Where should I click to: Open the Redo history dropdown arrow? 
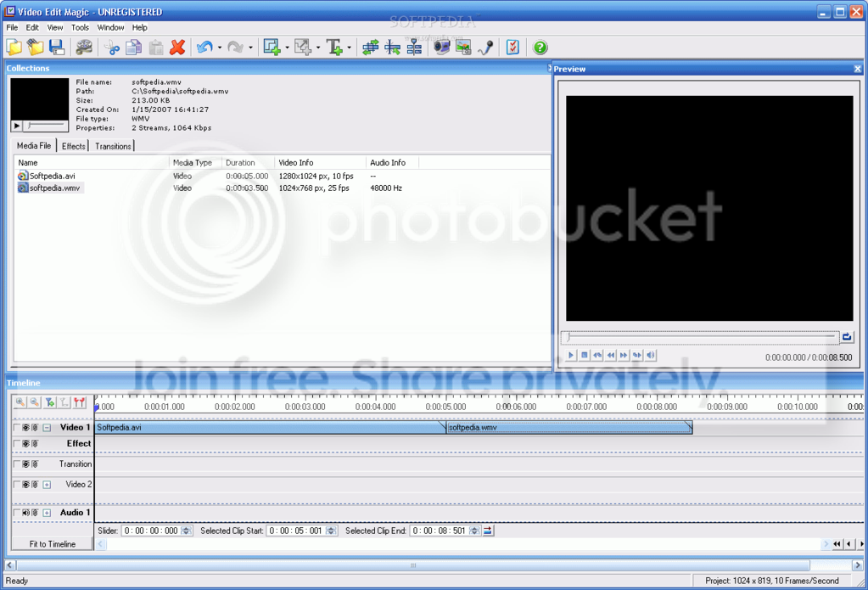[251, 48]
